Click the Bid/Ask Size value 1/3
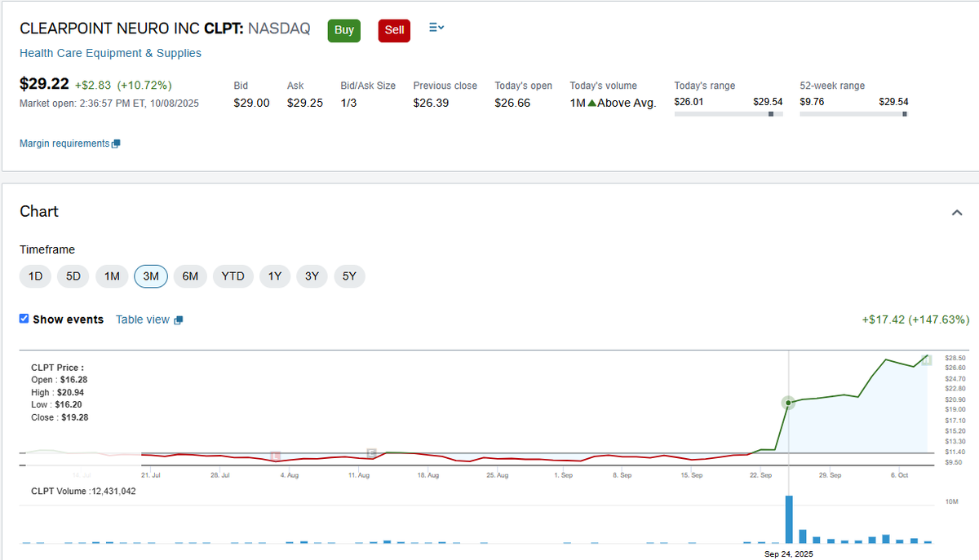Image resolution: width=979 pixels, height=560 pixels. (x=349, y=103)
